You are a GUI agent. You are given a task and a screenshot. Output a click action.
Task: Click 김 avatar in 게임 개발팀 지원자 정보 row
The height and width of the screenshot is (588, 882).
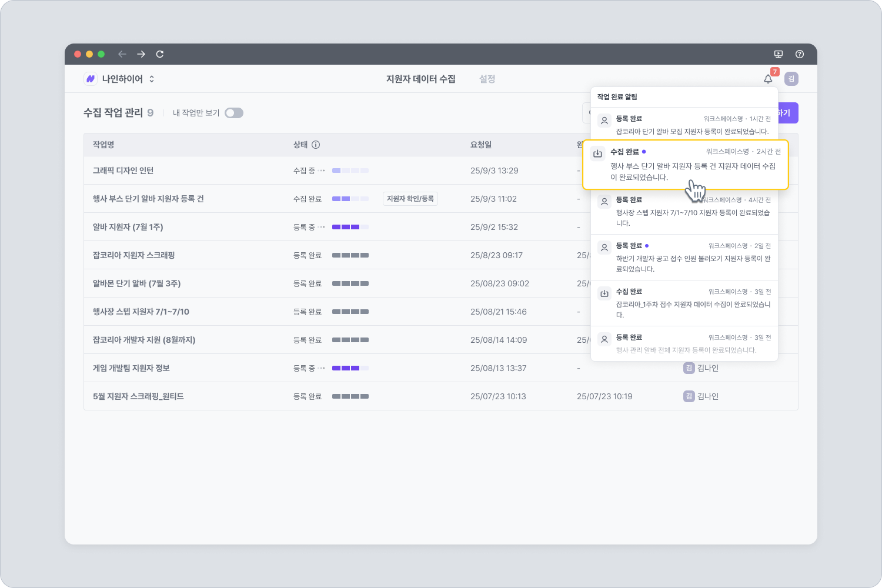click(x=689, y=368)
